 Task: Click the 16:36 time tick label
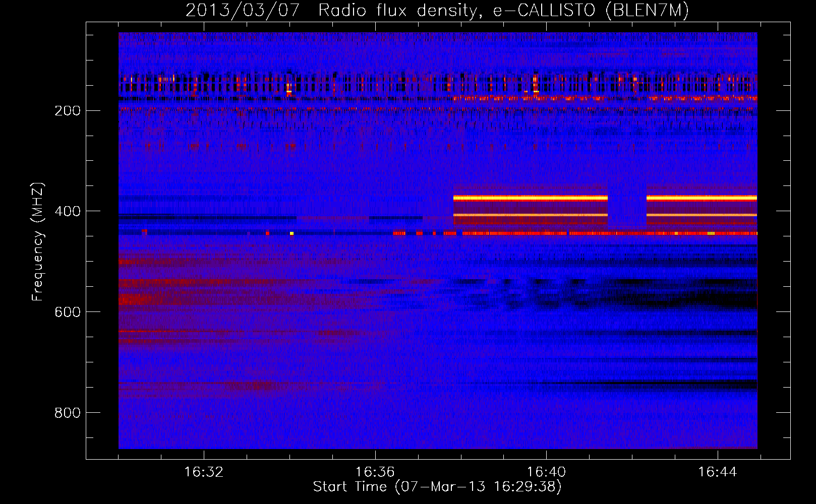tap(375, 472)
